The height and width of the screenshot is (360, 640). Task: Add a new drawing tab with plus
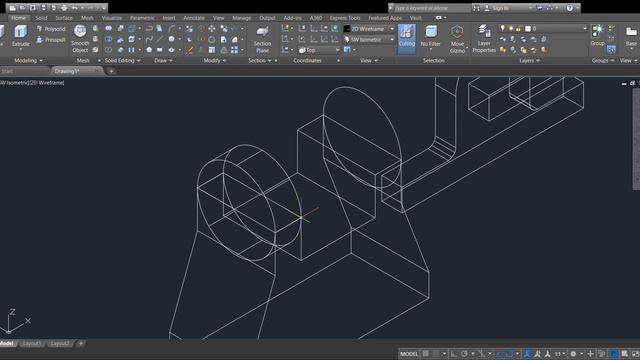(111, 71)
